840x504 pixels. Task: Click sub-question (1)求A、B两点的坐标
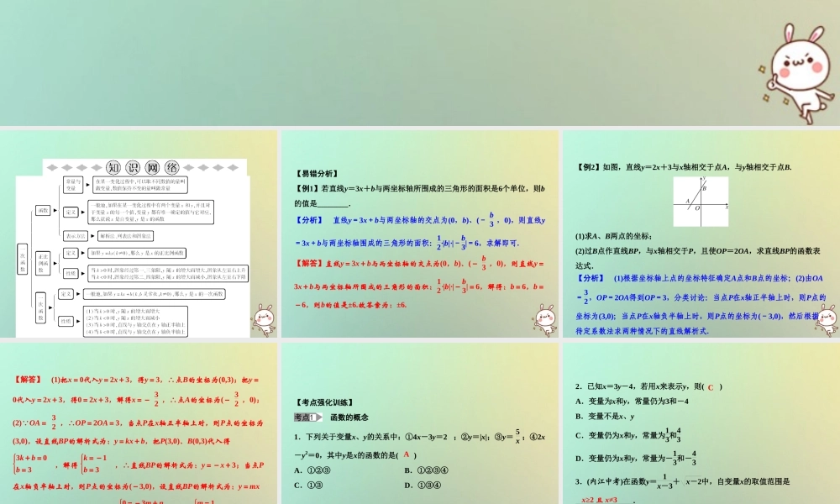(x=613, y=236)
